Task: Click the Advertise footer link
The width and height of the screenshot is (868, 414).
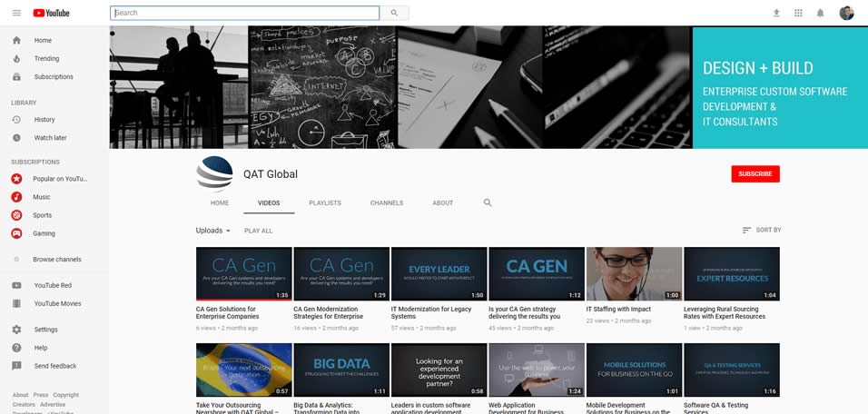Action: point(53,405)
